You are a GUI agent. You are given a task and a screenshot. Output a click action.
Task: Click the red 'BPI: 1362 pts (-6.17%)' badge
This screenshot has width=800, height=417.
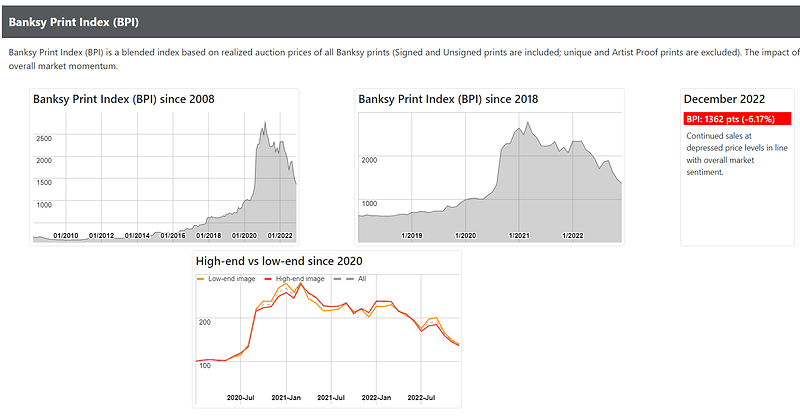pyautogui.click(x=737, y=119)
